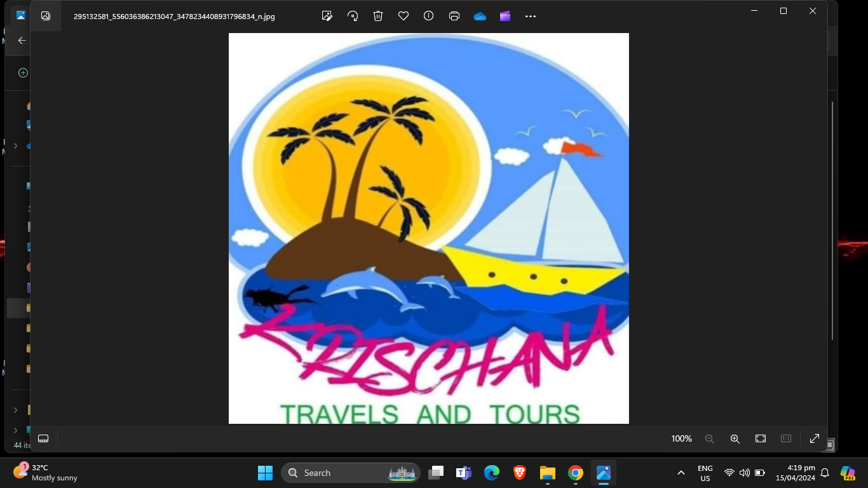This screenshot has height=488, width=868.
Task: Check battery status in tray
Action: coord(760,473)
